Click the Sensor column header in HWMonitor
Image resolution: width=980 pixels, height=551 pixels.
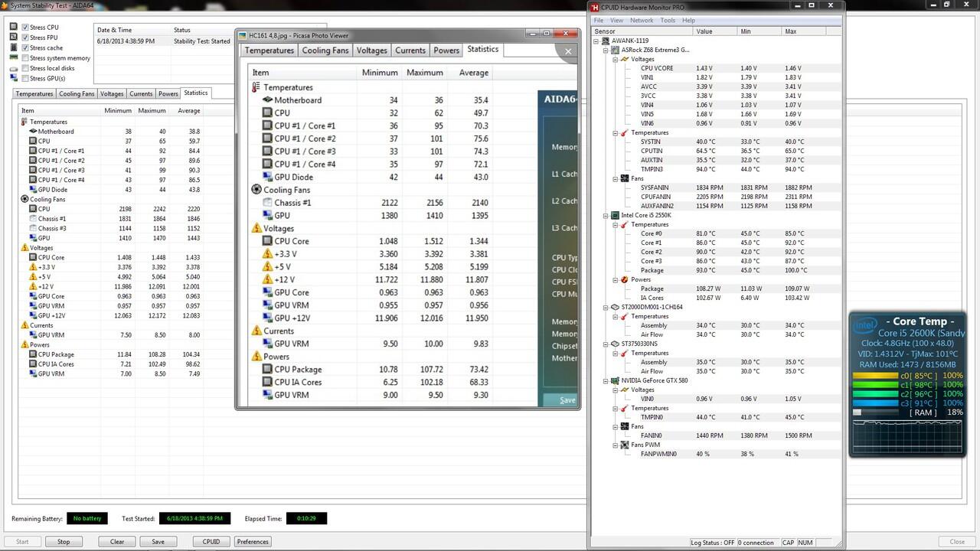pos(643,31)
